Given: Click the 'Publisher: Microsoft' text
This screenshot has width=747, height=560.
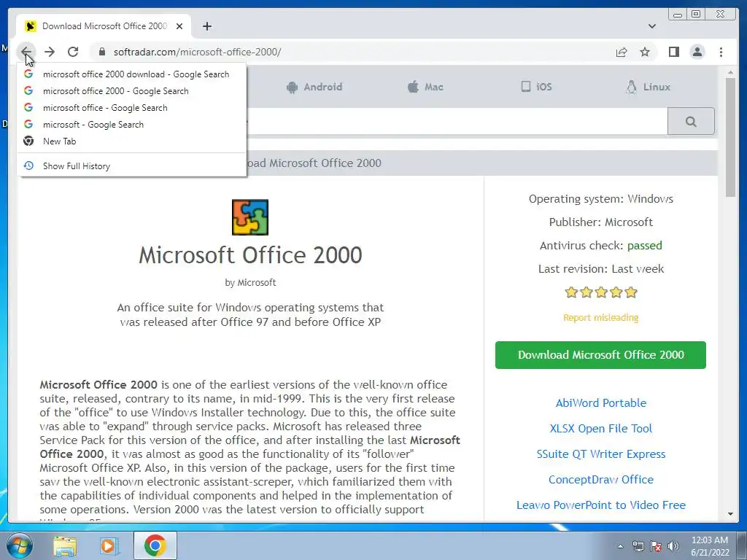Looking at the screenshot, I should point(601,222).
